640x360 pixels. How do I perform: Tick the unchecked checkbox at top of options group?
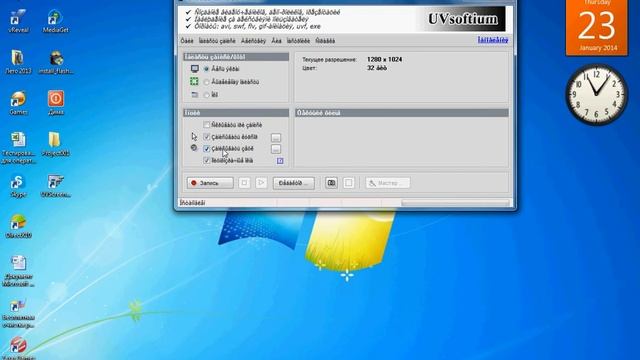tap(207, 124)
